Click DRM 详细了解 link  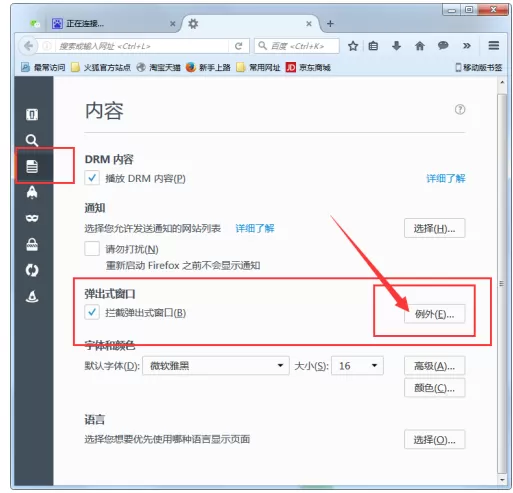pyautogui.click(x=446, y=179)
